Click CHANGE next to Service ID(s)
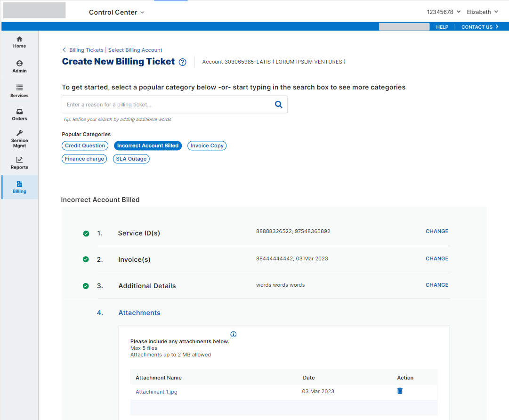Screen dimensions: 509x420 tap(436, 231)
